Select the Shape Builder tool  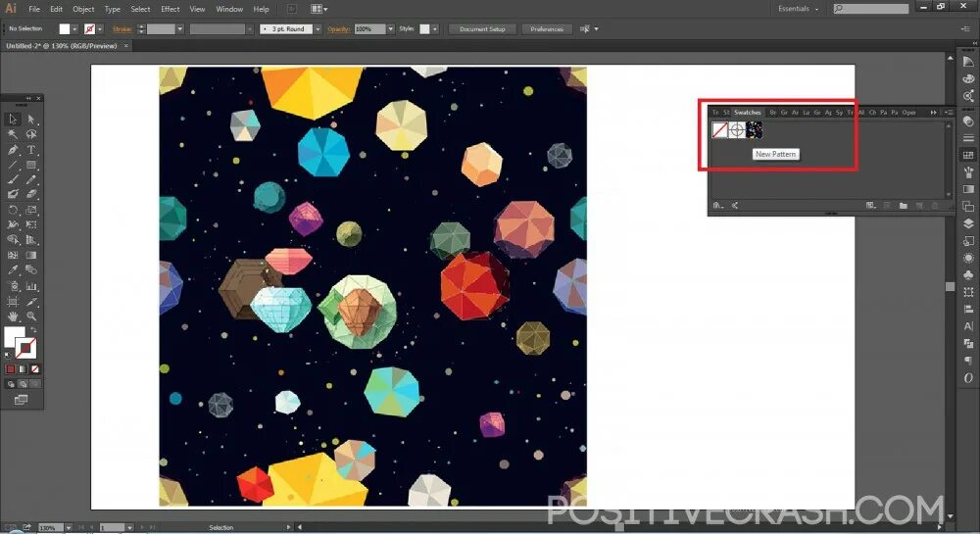tap(13, 240)
